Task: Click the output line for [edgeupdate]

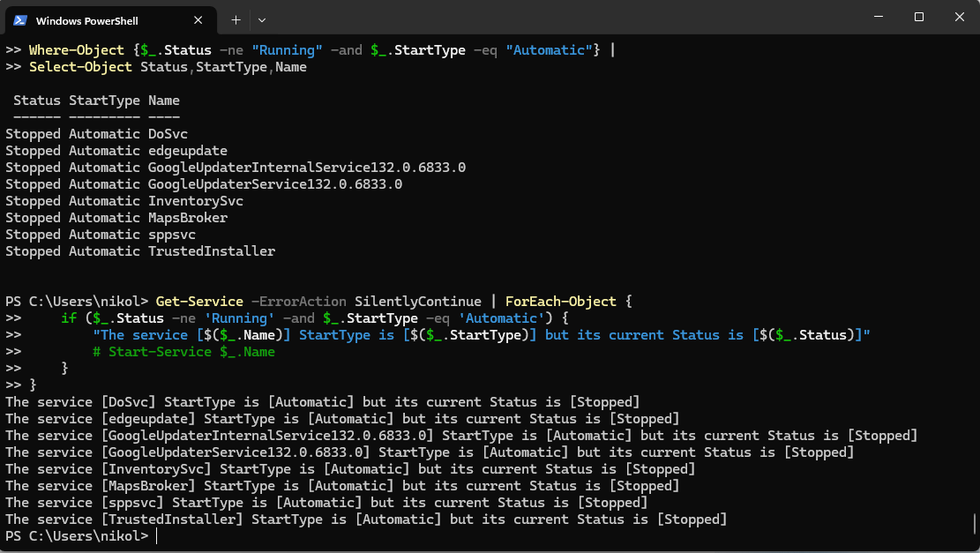Action: 342,419
